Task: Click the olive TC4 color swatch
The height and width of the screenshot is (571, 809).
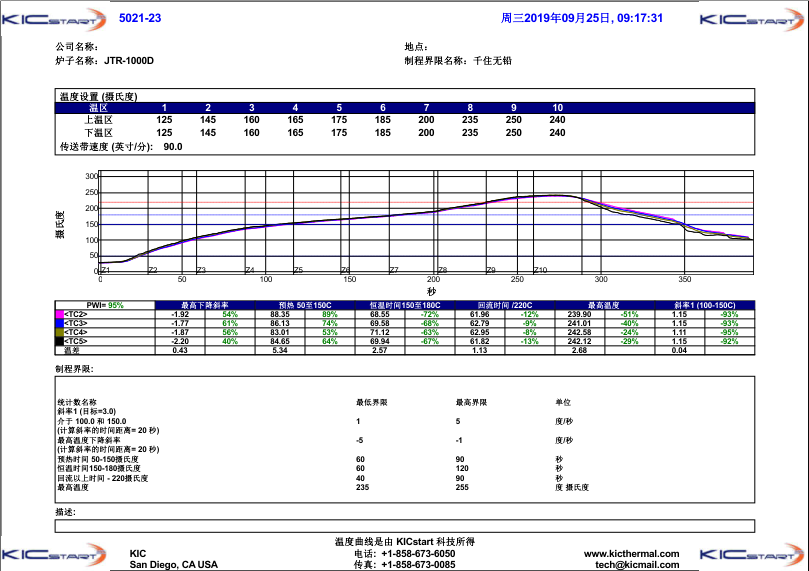Action: [59, 332]
